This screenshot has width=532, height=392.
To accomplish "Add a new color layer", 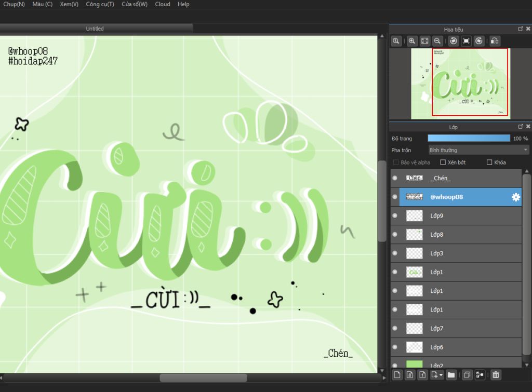I will tap(397, 375).
